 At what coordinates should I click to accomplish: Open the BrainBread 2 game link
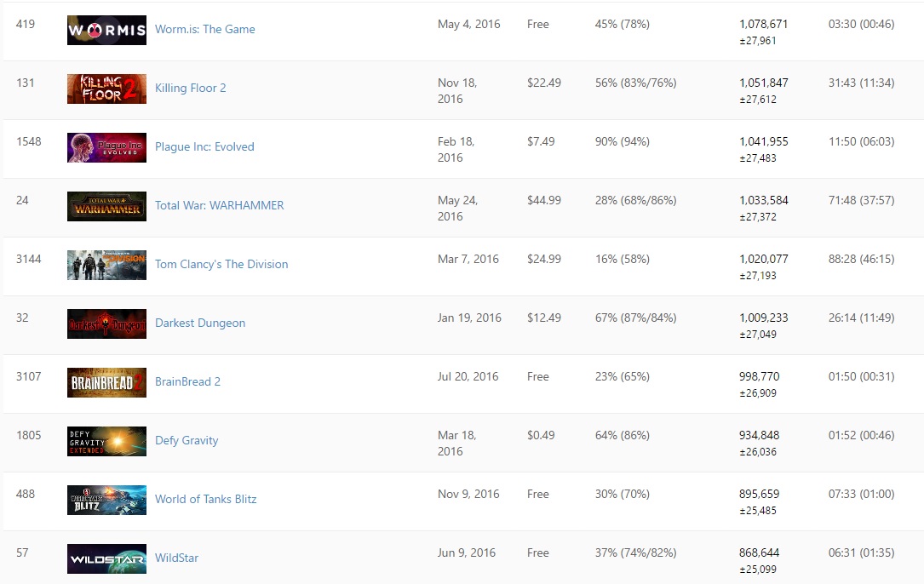pyautogui.click(x=187, y=381)
